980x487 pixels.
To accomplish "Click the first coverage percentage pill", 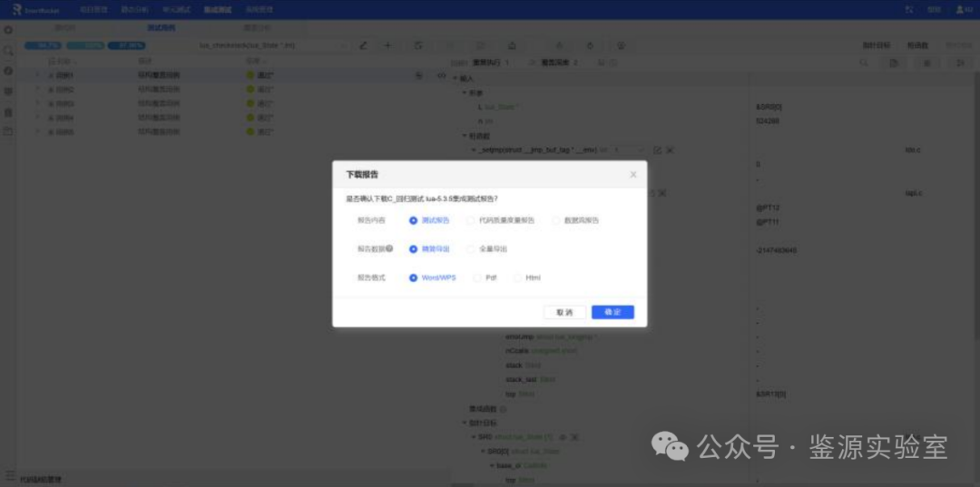I will [43, 45].
